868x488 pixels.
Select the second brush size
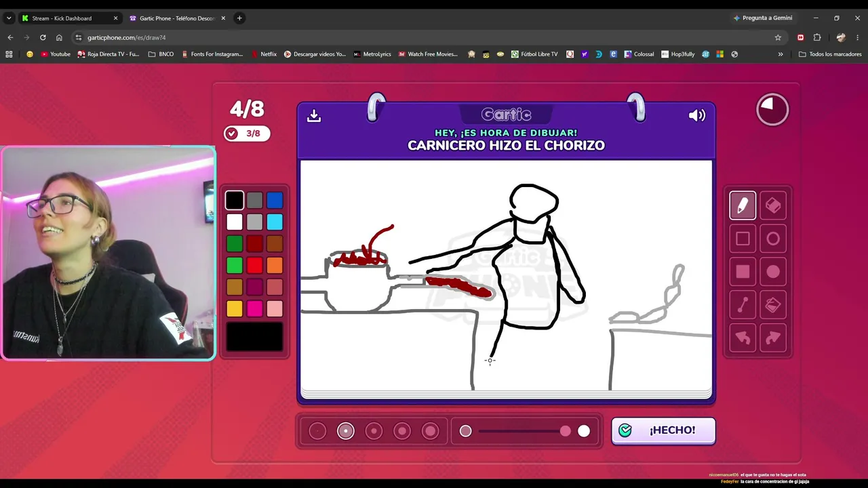tap(346, 431)
